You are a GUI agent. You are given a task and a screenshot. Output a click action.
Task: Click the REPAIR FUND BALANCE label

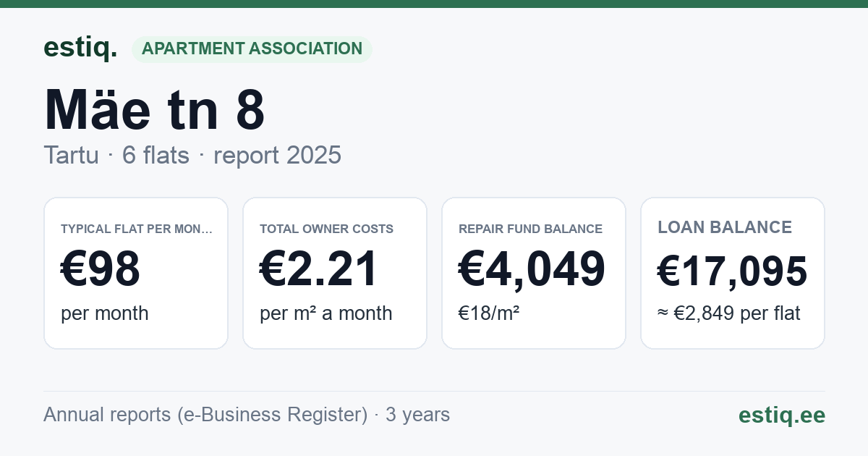pos(530,229)
